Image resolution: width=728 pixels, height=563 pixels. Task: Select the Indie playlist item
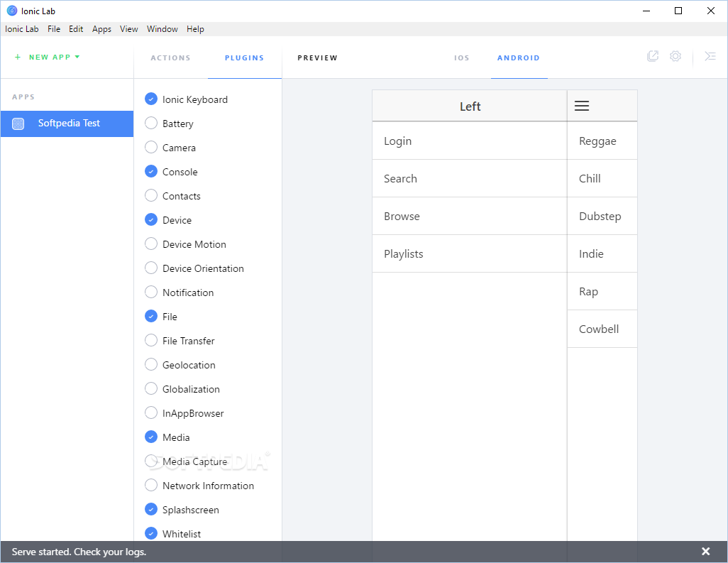pos(602,253)
